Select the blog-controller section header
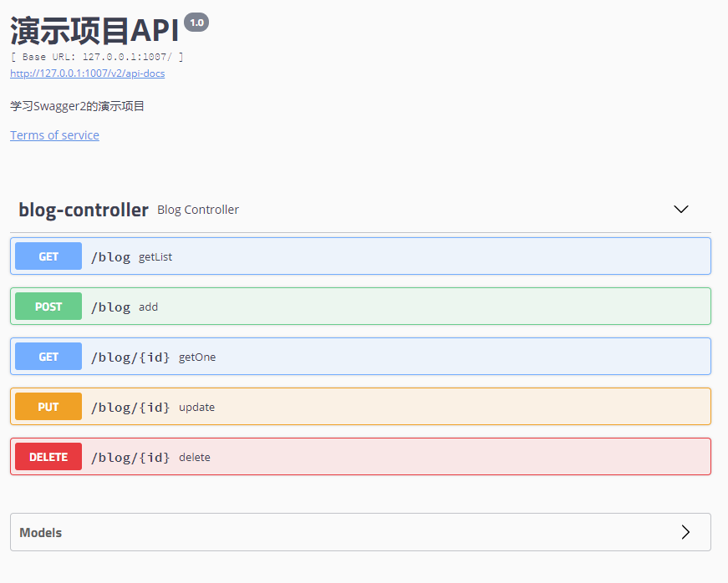This screenshot has width=728, height=583. point(83,209)
